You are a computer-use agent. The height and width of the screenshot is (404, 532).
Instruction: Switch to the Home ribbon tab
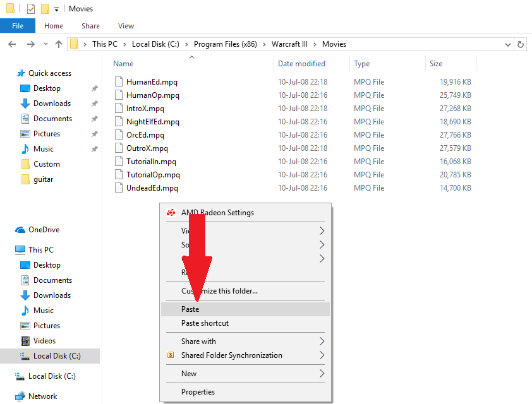54,26
